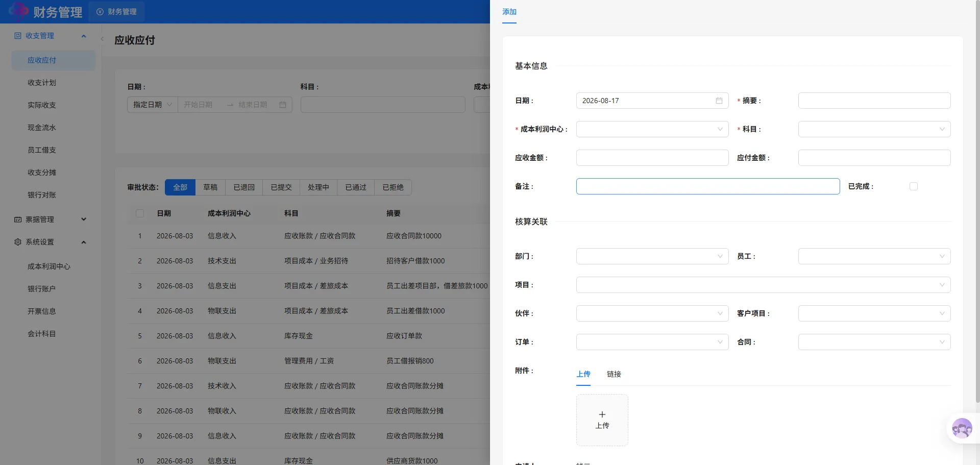Filter by 处理中 approval status

(318, 187)
